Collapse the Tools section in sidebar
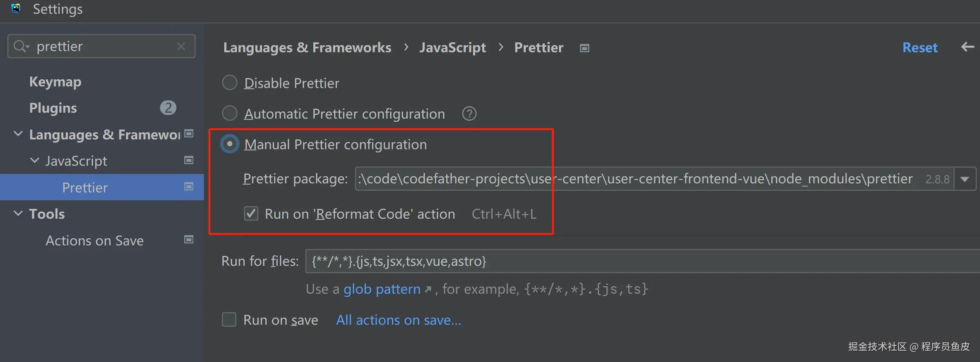This screenshot has width=980, height=362. (18, 213)
